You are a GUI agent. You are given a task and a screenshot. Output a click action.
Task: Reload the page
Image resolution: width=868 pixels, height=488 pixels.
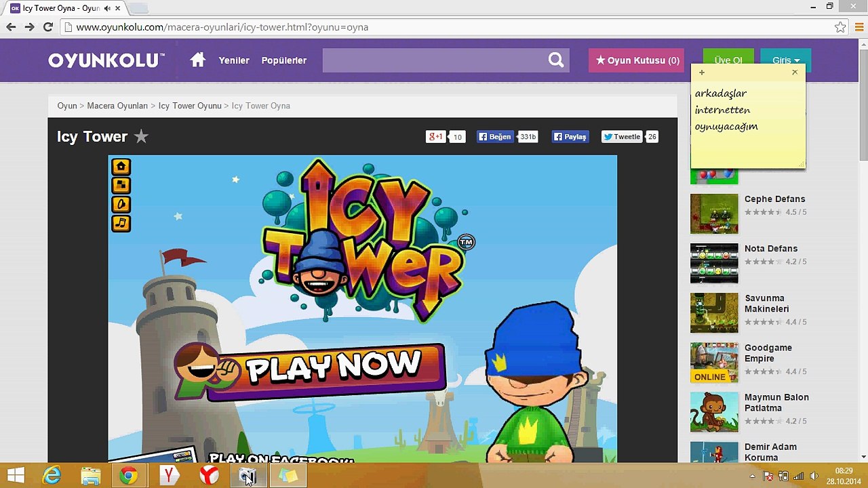click(47, 27)
